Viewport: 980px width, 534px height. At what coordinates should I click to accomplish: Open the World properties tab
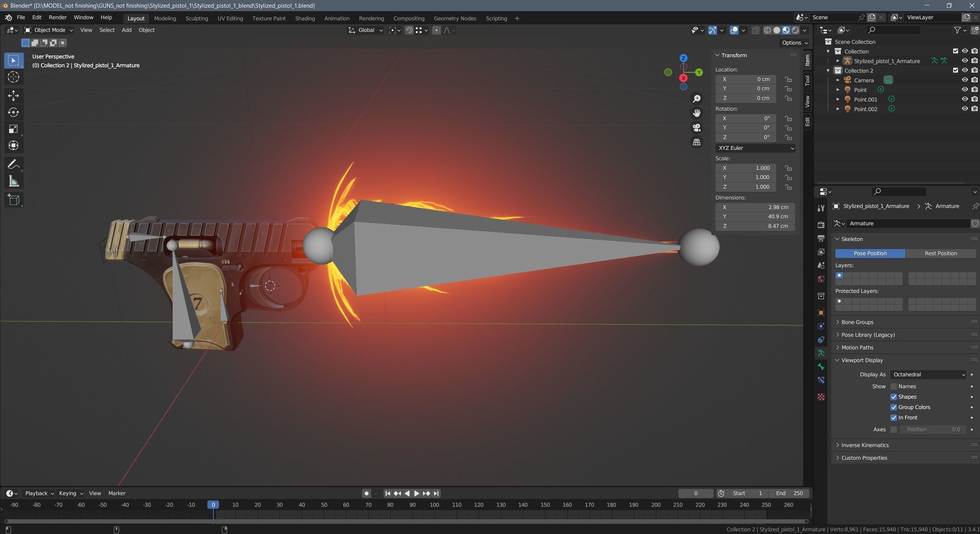click(x=821, y=279)
